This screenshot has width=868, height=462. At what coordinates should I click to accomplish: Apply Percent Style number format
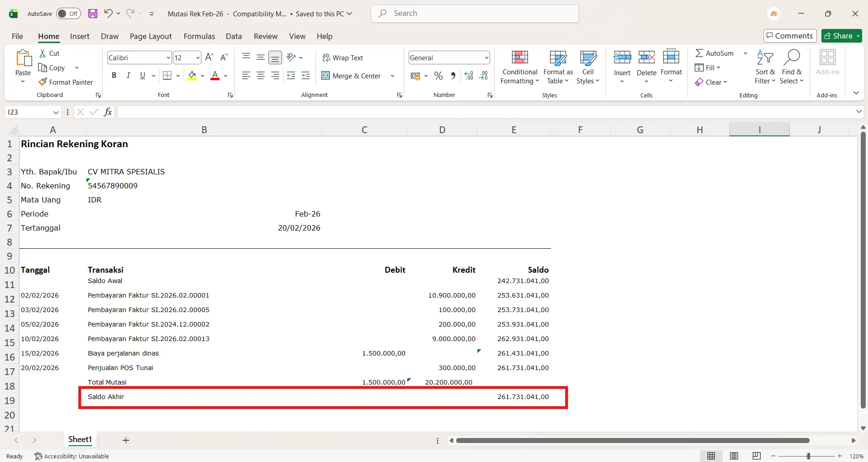pos(438,76)
